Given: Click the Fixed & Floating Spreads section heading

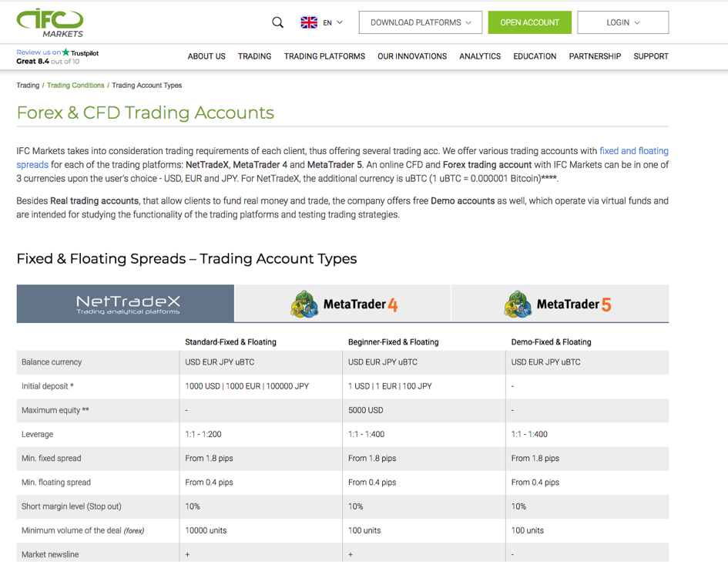Looking at the screenshot, I should (186, 259).
